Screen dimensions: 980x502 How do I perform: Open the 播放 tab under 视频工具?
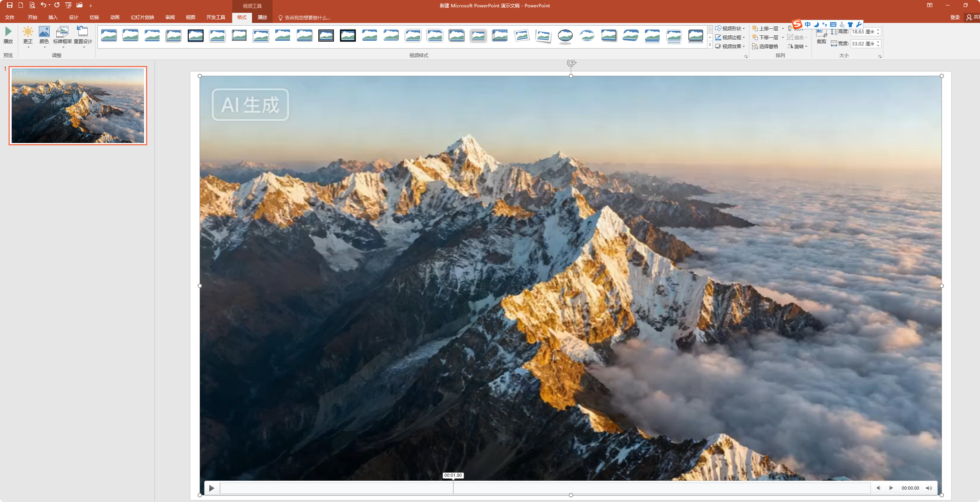262,17
